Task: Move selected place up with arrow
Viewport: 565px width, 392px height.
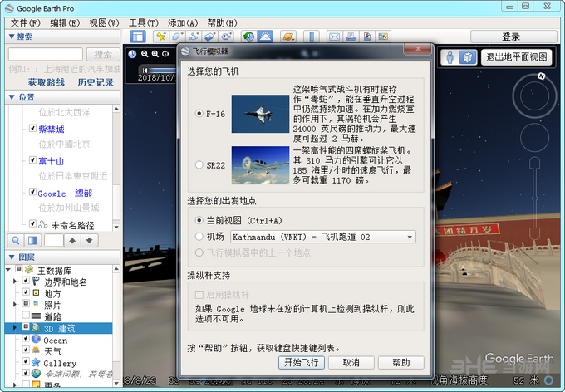Action: (x=72, y=240)
